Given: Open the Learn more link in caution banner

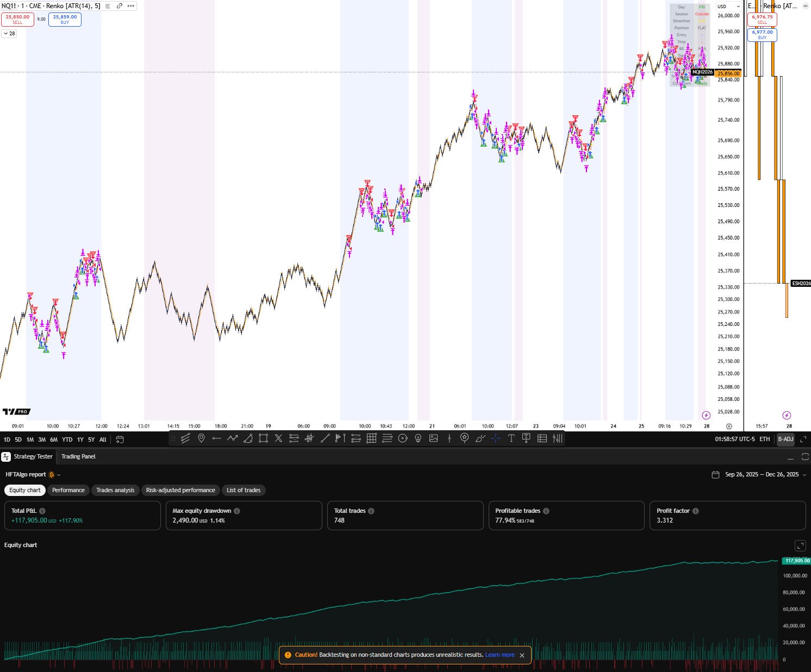Looking at the screenshot, I should [500, 655].
